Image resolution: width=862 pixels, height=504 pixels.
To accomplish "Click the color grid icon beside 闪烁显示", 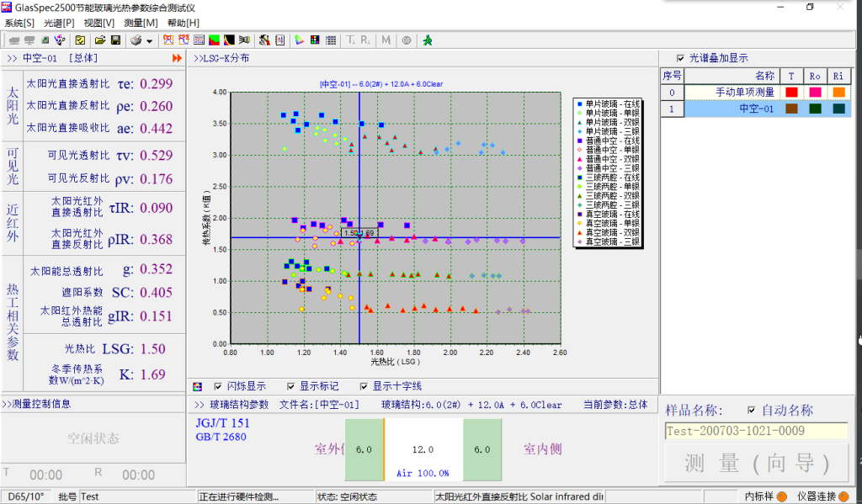I will pos(197,387).
